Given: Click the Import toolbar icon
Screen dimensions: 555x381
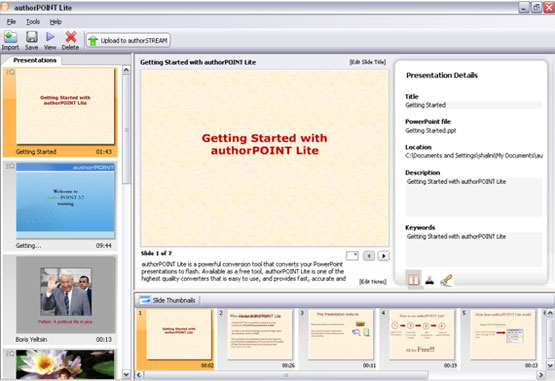Looking at the screenshot, I should [x=10, y=36].
